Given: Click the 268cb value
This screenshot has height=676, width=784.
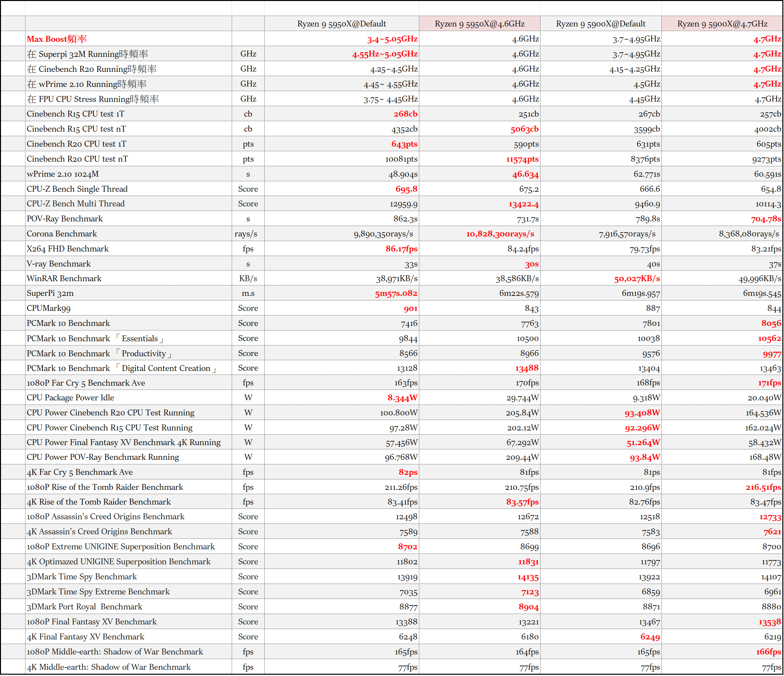Looking at the screenshot, I should tap(405, 114).
